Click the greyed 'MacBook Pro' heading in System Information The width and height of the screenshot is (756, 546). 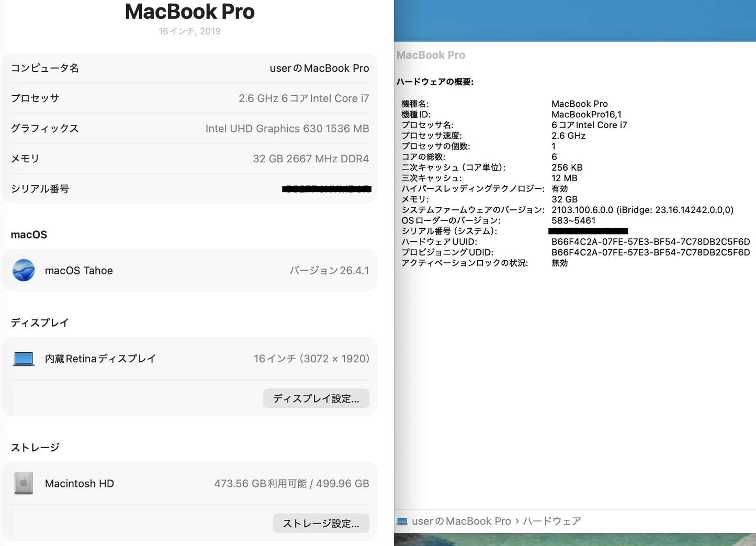pos(431,55)
